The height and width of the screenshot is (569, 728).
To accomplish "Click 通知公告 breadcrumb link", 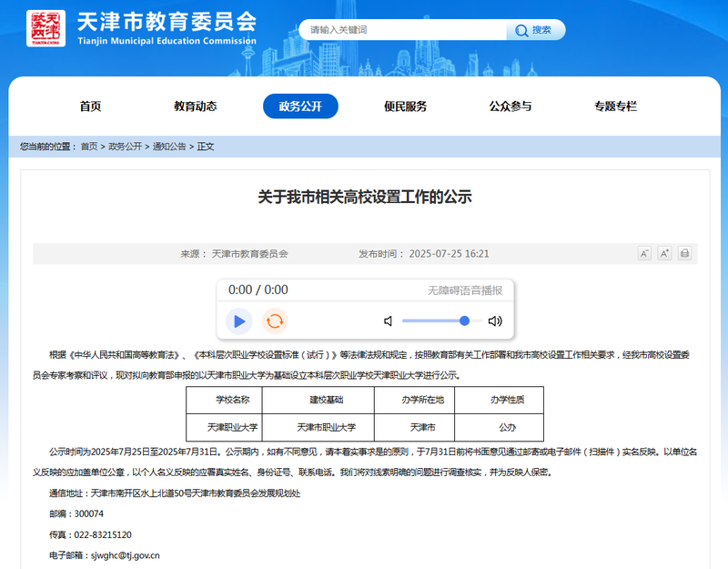I will click(x=169, y=147).
